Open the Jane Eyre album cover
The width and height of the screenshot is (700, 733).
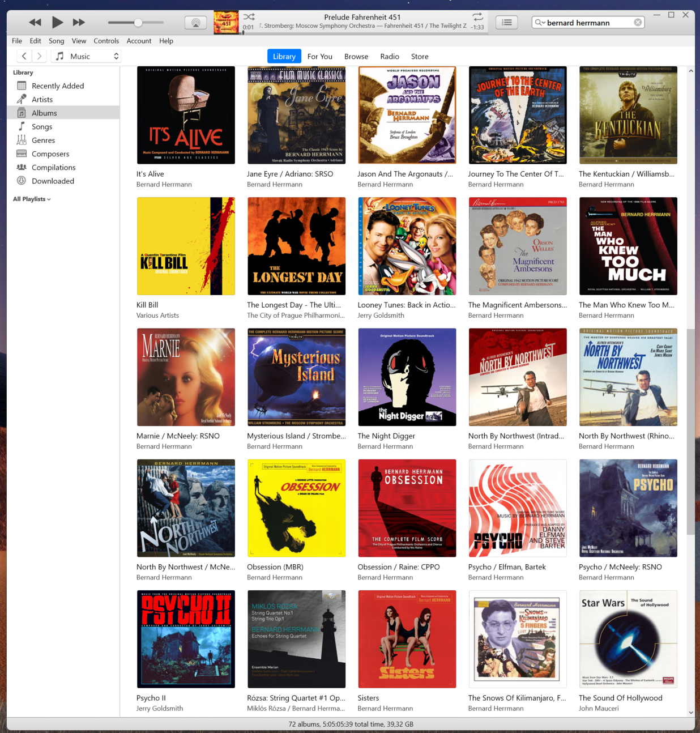(296, 115)
